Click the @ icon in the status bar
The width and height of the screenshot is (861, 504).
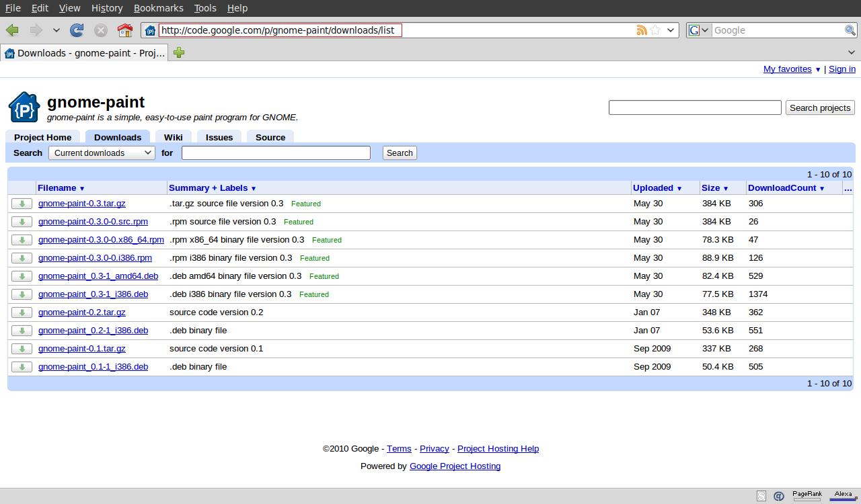[x=779, y=496]
